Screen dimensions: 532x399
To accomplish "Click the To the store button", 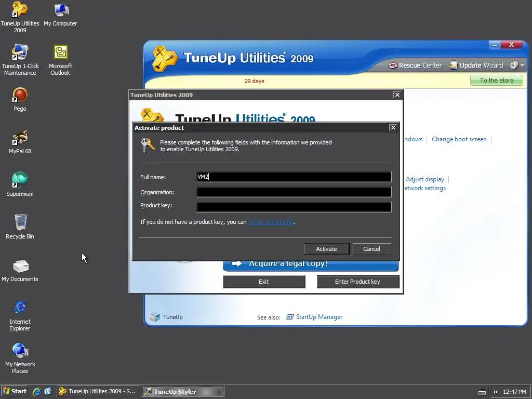I will click(x=496, y=81).
